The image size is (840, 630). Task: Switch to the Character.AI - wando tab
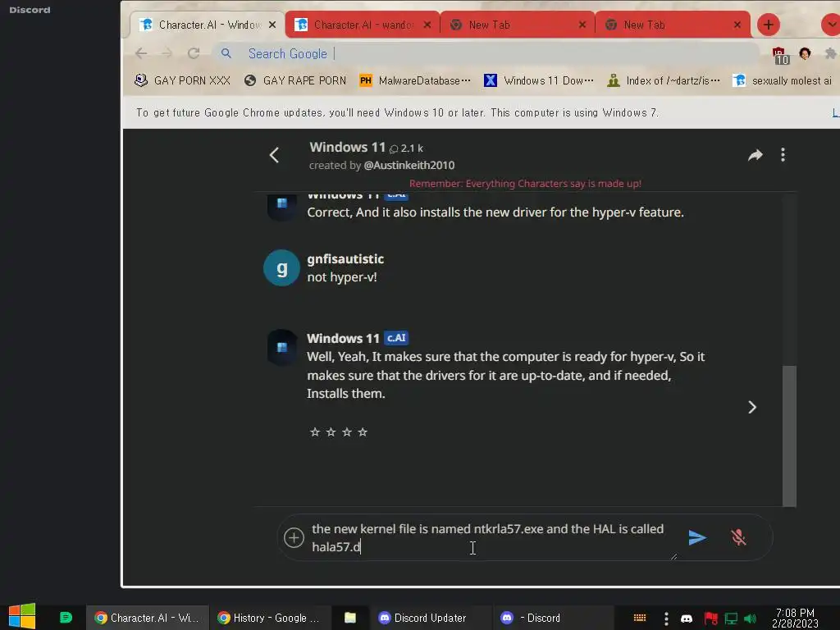pos(363,25)
